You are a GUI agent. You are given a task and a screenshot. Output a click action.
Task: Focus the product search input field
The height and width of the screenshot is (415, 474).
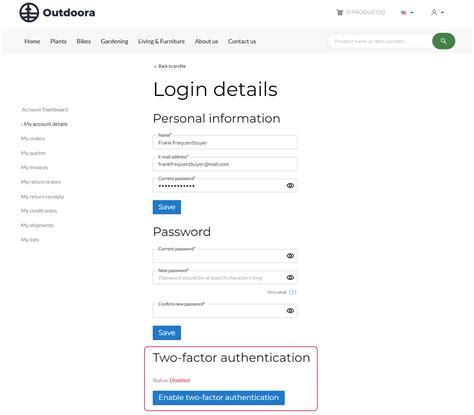[x=380, y=41]
